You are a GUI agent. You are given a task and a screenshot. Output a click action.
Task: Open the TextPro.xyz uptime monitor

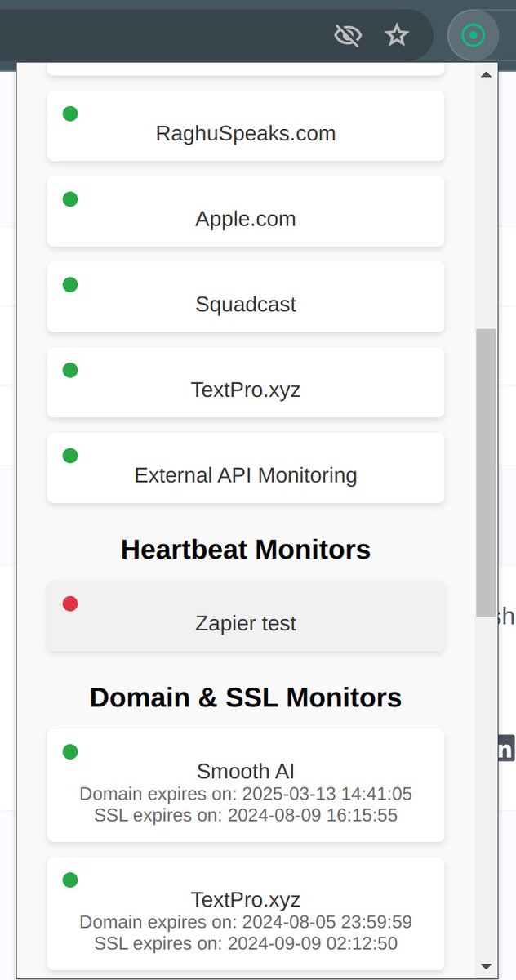[246, 382]
